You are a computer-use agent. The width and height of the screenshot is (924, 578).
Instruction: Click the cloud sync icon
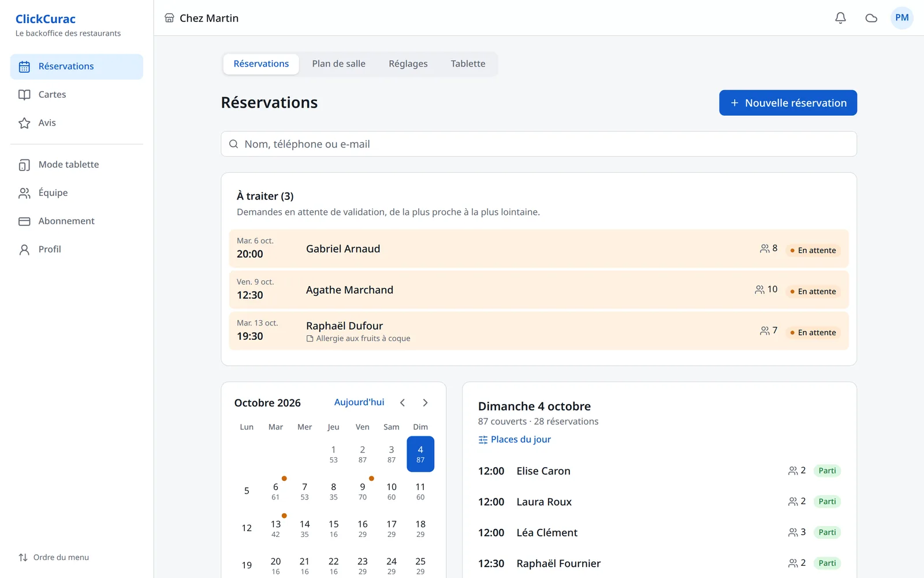click(x=871, y=18)
